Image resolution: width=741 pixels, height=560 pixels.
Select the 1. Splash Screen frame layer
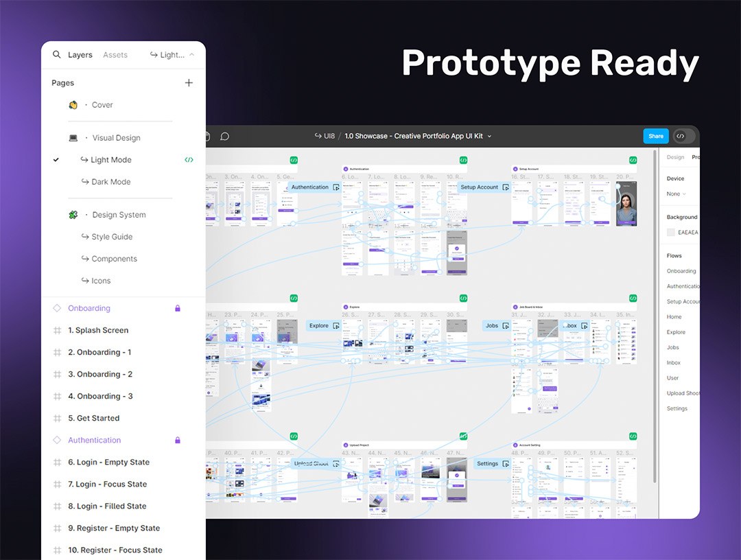click(x=98, y=330)
